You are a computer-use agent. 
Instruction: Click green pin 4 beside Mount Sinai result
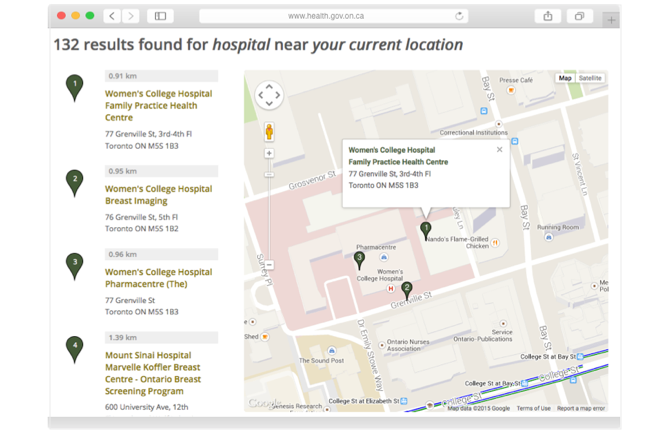[x=74, y=348]
